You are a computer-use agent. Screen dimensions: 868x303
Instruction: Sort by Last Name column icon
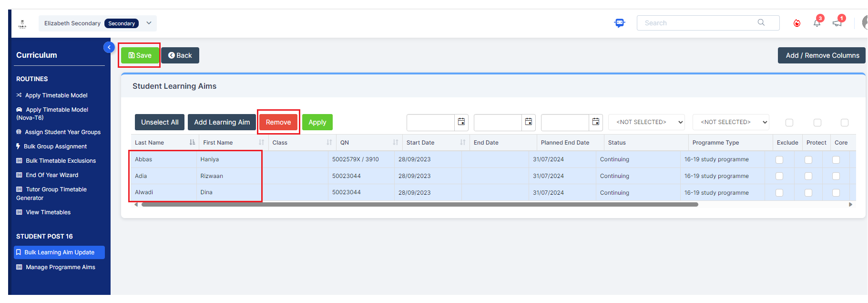[x=192, y=142]
